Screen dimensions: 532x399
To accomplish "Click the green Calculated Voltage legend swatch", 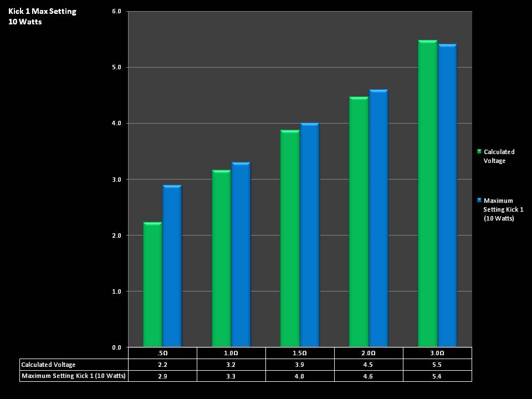I will [479, 151].
